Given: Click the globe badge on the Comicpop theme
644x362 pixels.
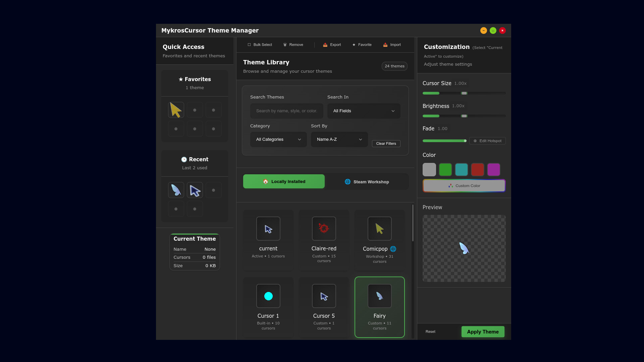Looking at the screenshot, I should pos(393,249).
